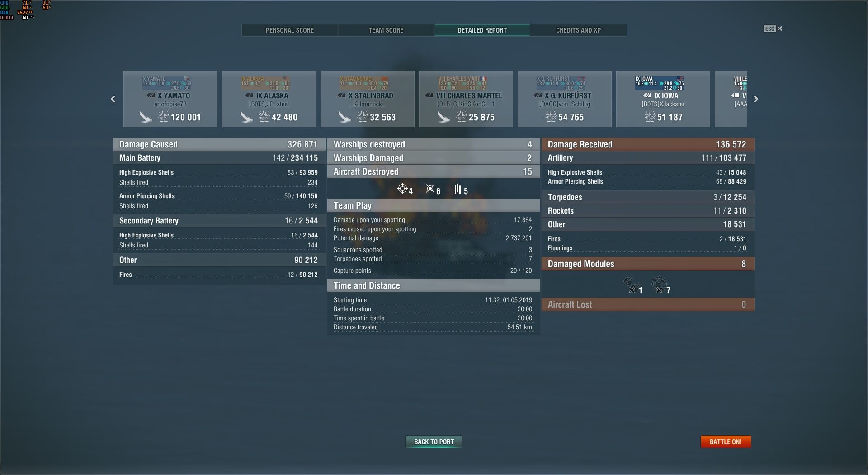Click the Back to Port button
Image resolution: width=868 pixels, height=475 pixels.
pyautogui.click(x=434, y=442)
